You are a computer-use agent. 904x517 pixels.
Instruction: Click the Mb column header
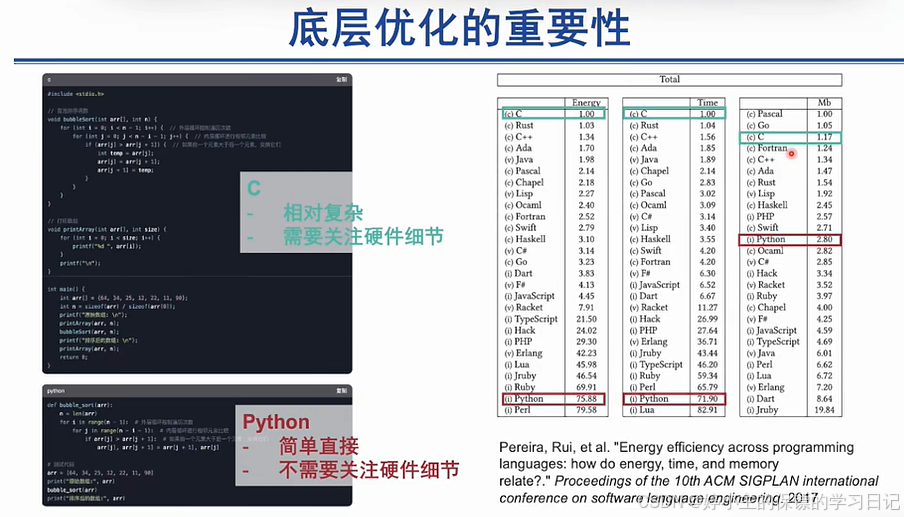(x=824, y=103)
